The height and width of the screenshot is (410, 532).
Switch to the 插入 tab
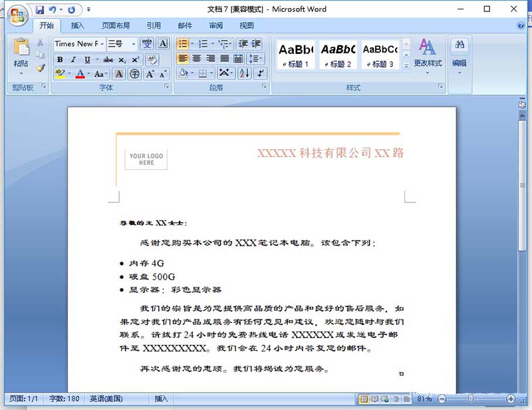[77, 25]
